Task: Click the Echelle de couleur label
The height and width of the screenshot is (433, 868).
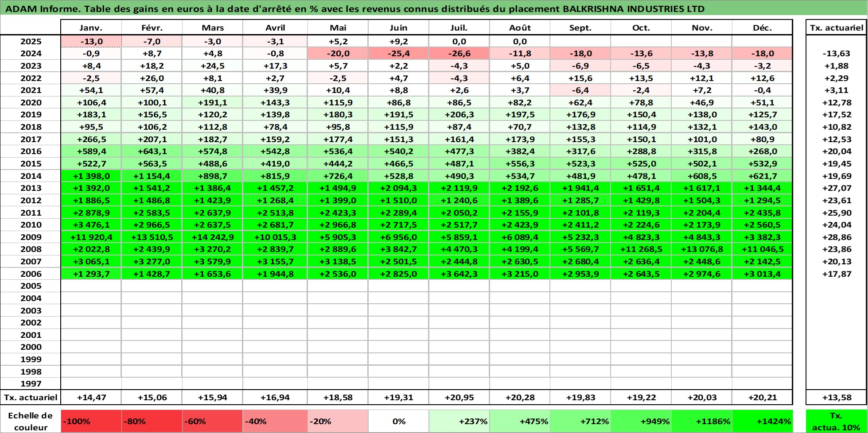Action: pos(31,421)
